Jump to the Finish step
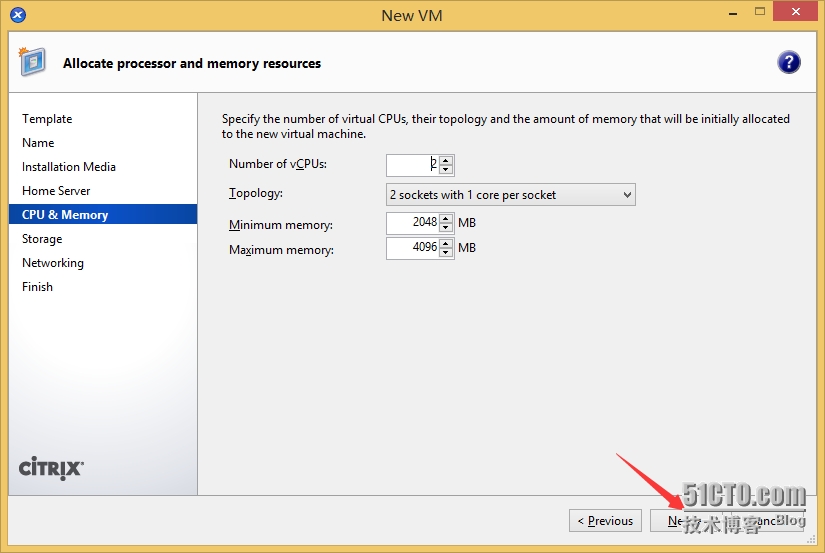The image size is (825, 553). click(x=37, y=287)
